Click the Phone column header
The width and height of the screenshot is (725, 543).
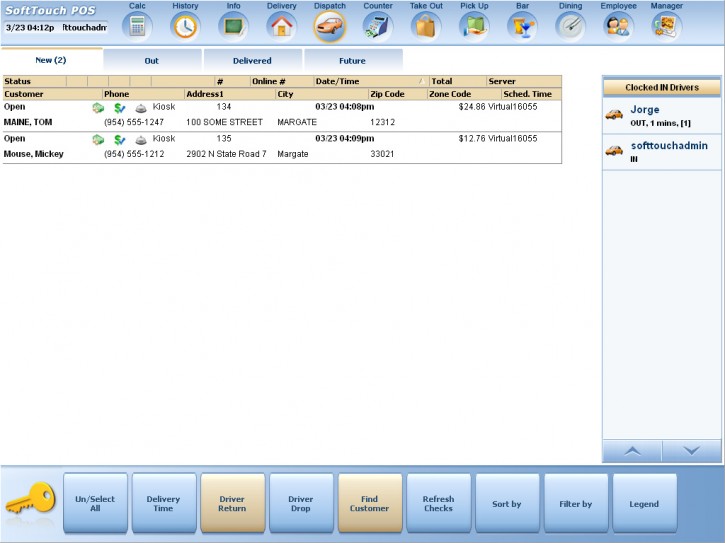click(143, 94)
